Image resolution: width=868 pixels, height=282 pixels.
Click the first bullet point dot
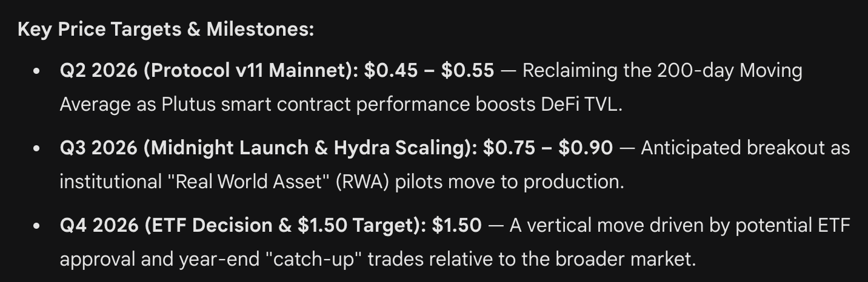pos(38,71)
